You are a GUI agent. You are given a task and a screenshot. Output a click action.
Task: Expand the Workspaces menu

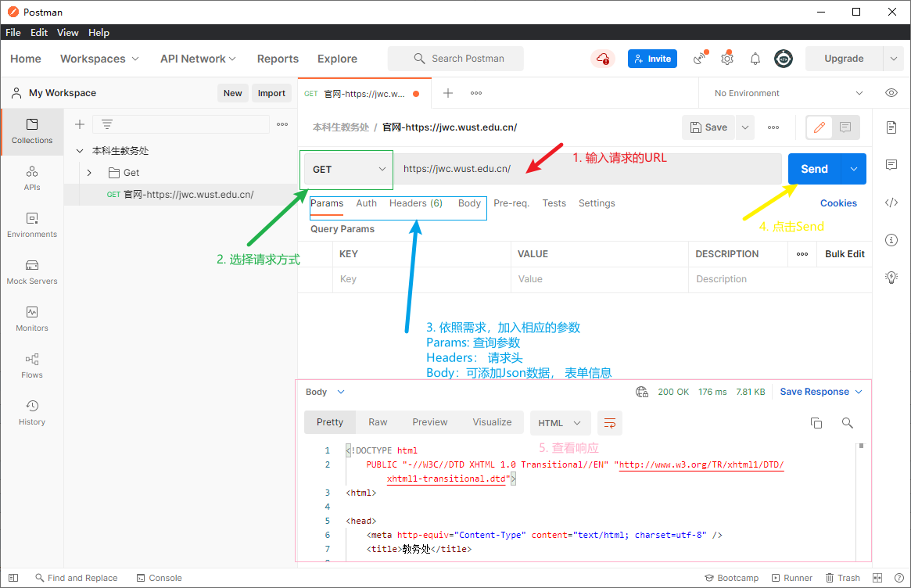(x=99, y=59)
